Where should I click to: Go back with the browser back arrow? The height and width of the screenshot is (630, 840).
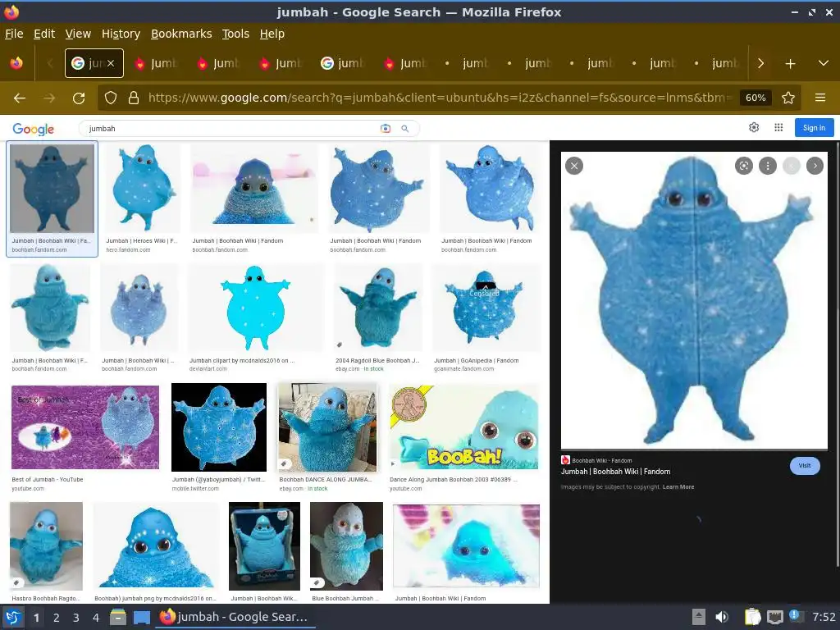(x=20, y=98)
